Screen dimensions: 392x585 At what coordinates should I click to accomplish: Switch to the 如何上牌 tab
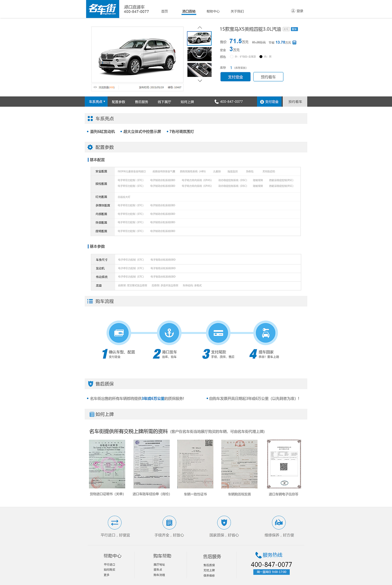187,102
